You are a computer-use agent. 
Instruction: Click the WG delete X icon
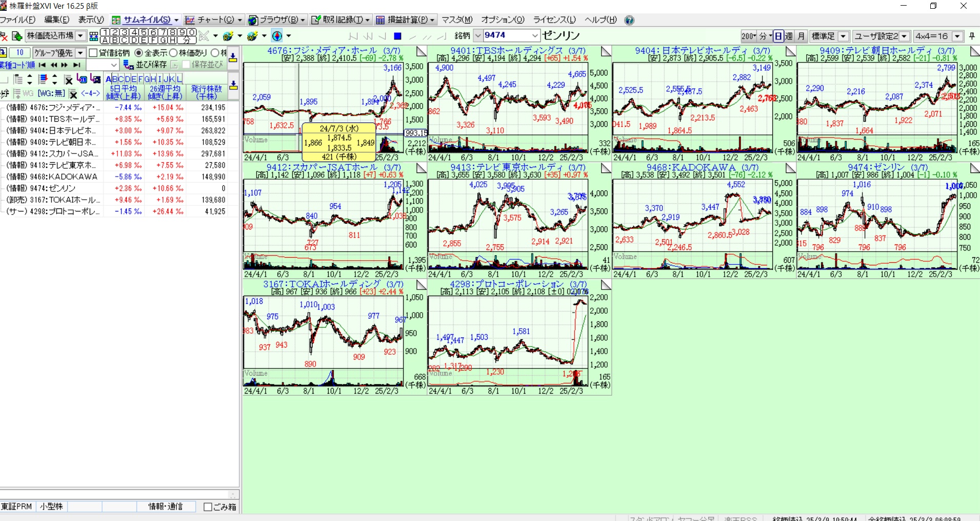pyautogui.click(x=73, y=93)
